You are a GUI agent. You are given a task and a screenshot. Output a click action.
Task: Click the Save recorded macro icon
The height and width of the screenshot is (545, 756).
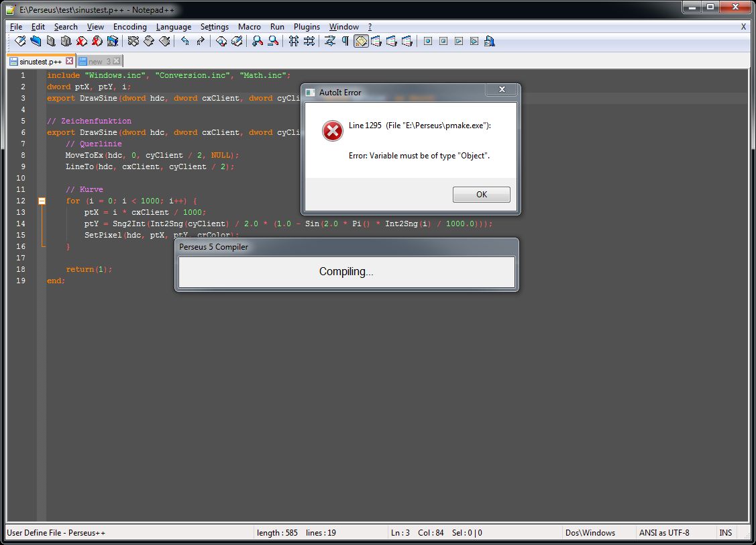tap(489, 42)
